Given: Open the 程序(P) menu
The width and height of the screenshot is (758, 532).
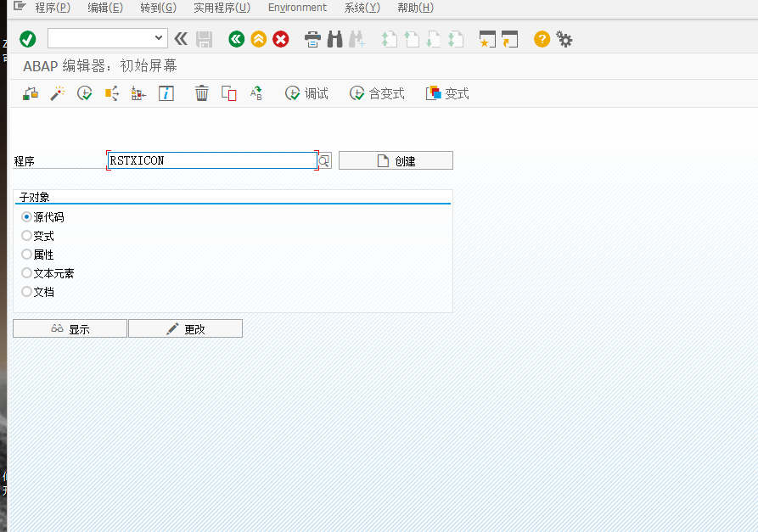Looking at the screenshot, I should (53, 8).
